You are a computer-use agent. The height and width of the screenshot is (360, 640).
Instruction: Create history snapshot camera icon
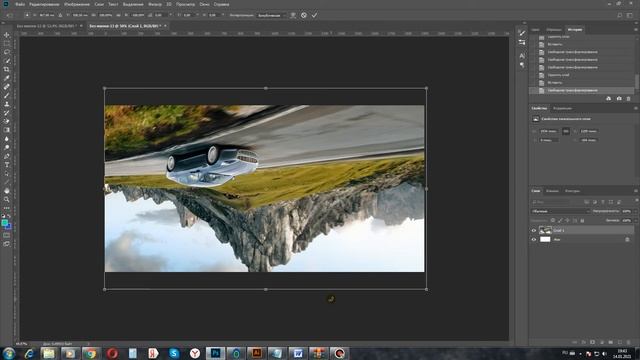619,98
